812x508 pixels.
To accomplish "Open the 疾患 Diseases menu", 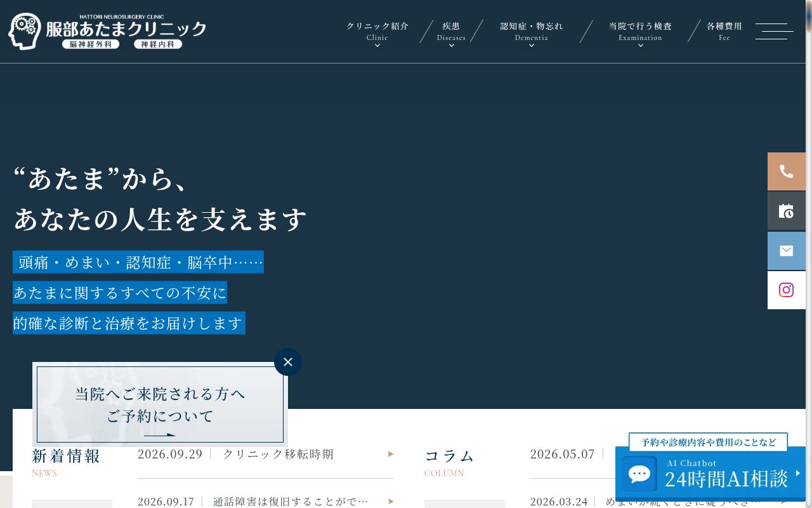I will click(451, 32).
